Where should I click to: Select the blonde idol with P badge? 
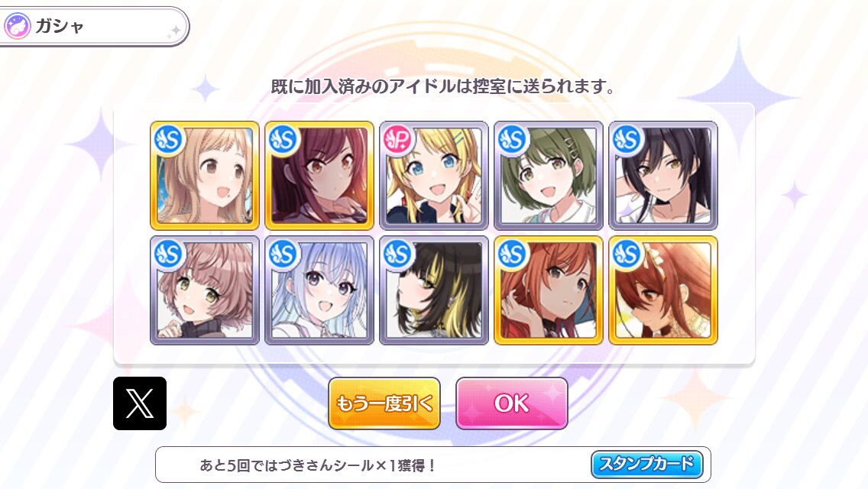(434, 176)
